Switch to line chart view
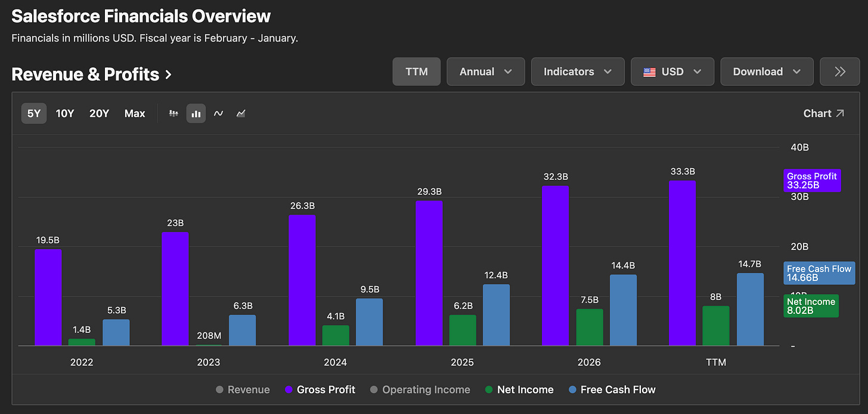 pos(219,113)
